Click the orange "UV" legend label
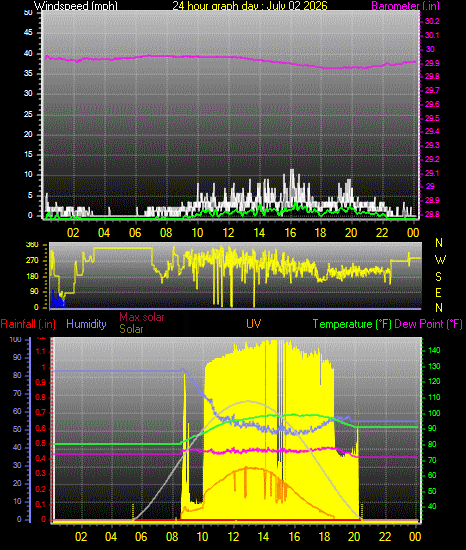Screen dimensions: 466x550 [x=254, y=323]
